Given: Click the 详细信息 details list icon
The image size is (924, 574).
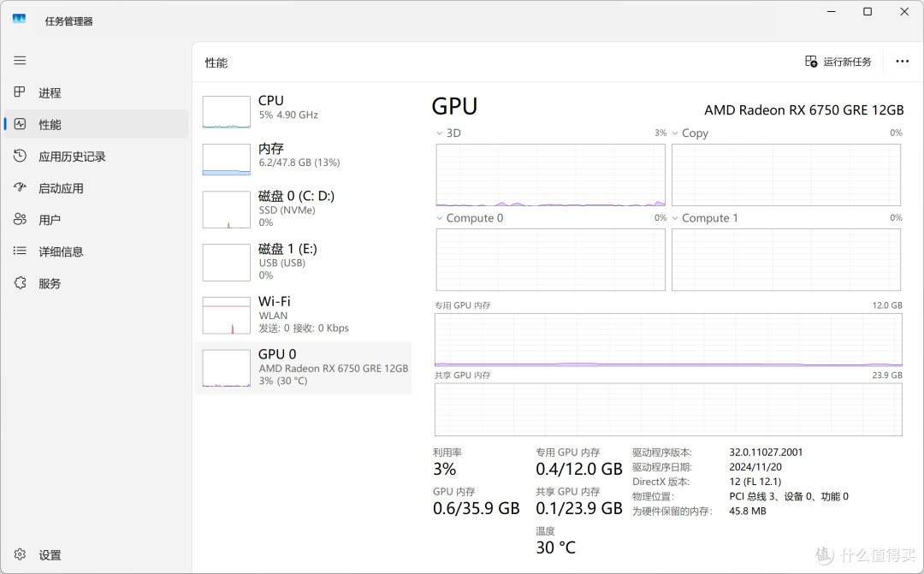Looking at the screenshot, I should click(20, 251).
